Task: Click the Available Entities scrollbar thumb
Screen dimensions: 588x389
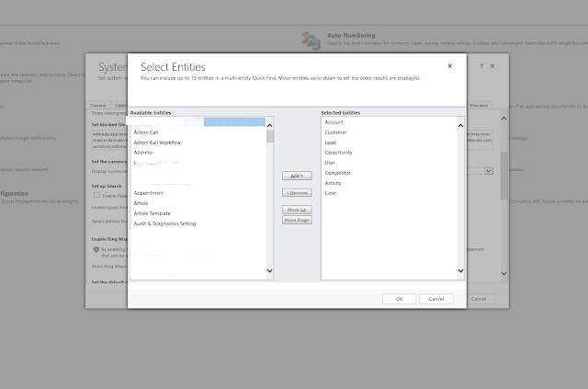Action: point(270,136)
